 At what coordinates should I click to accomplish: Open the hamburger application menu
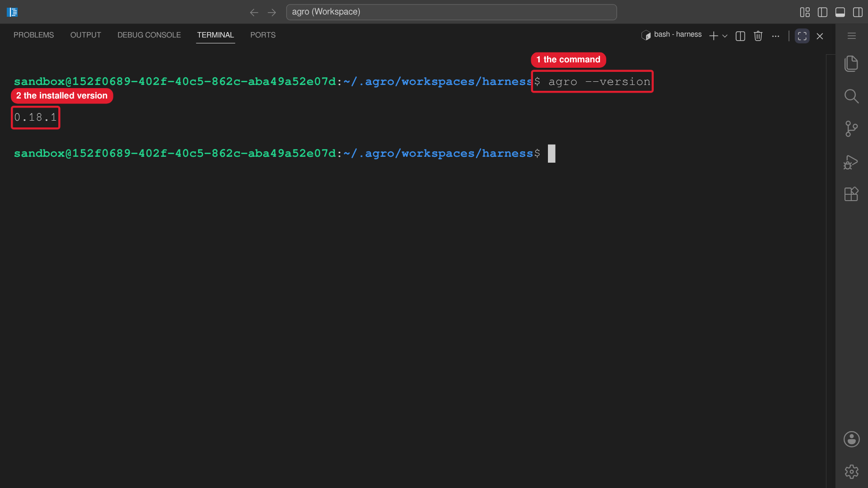(851, 36)
